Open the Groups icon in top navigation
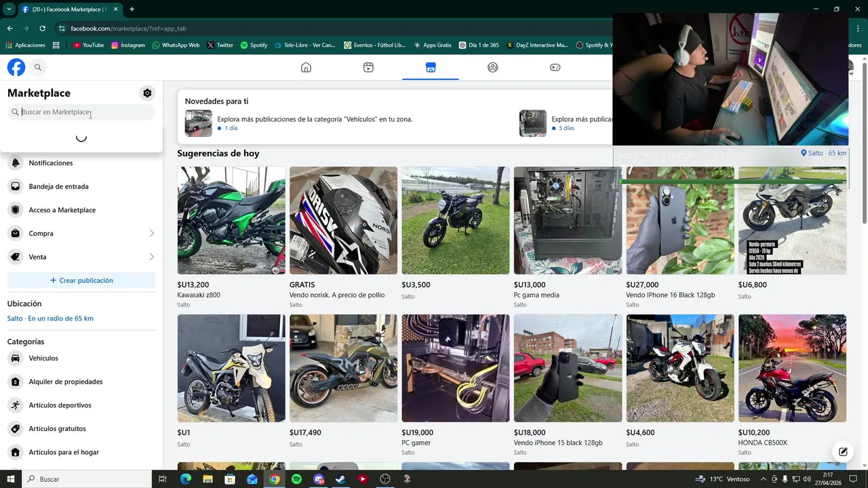This screenshot has width=868, height=488. click(493, 67)
